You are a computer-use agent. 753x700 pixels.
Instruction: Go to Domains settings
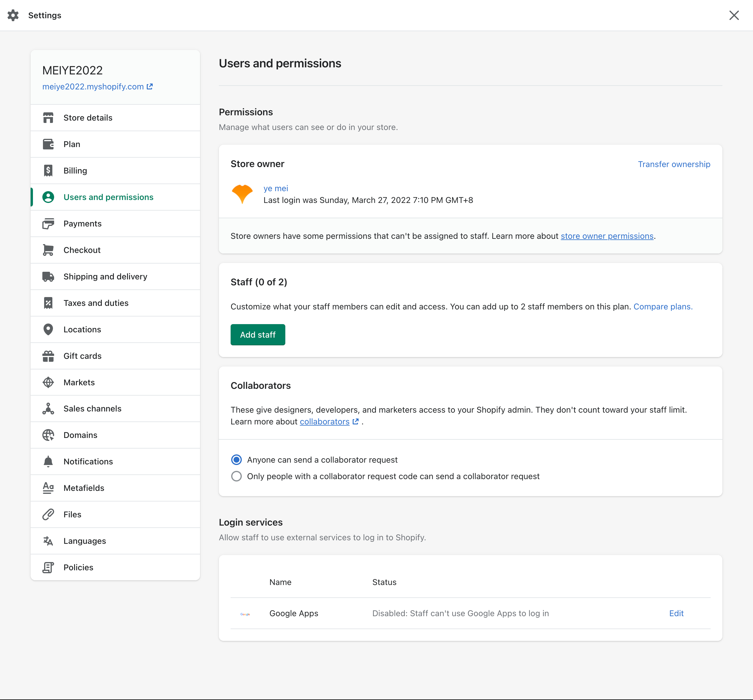click(x=115, y=435)
